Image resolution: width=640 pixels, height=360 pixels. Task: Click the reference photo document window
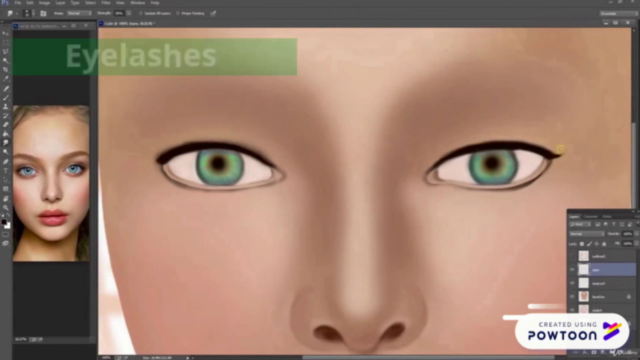coord(51,183)
